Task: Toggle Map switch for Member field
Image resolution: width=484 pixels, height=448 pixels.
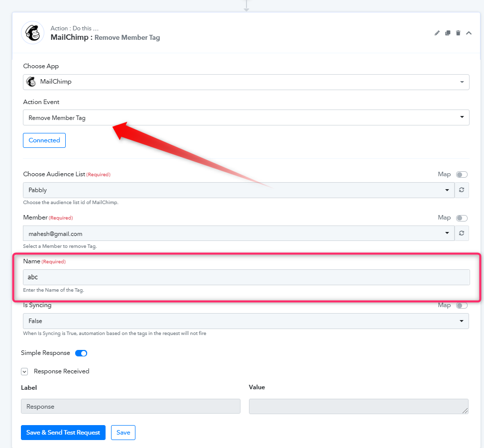Action: [462, 218]
